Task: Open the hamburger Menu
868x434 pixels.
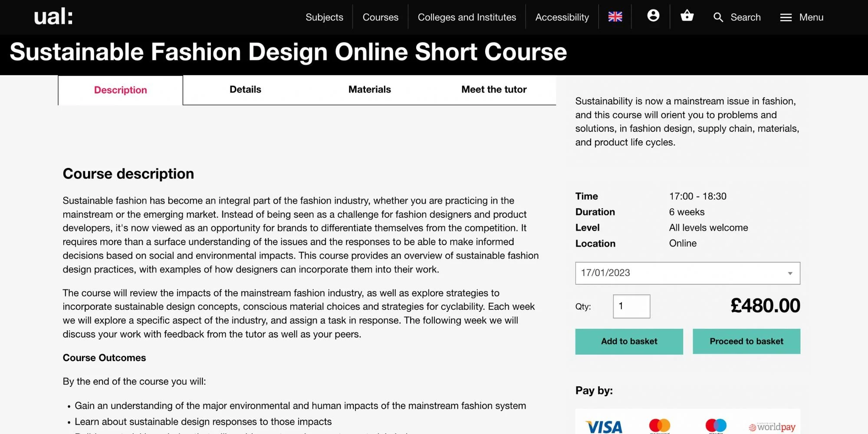Action: point(801,17)
